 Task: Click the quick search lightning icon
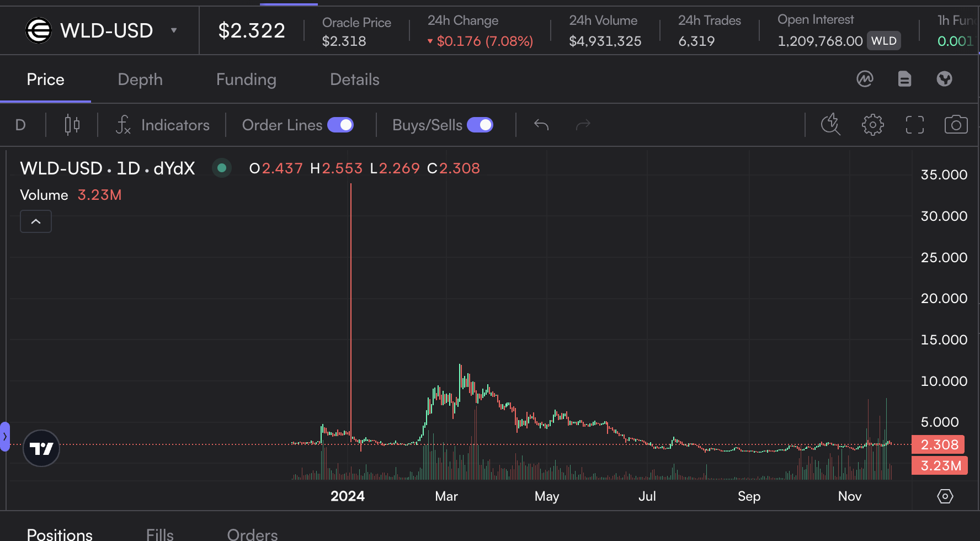(x=830, y=125)
